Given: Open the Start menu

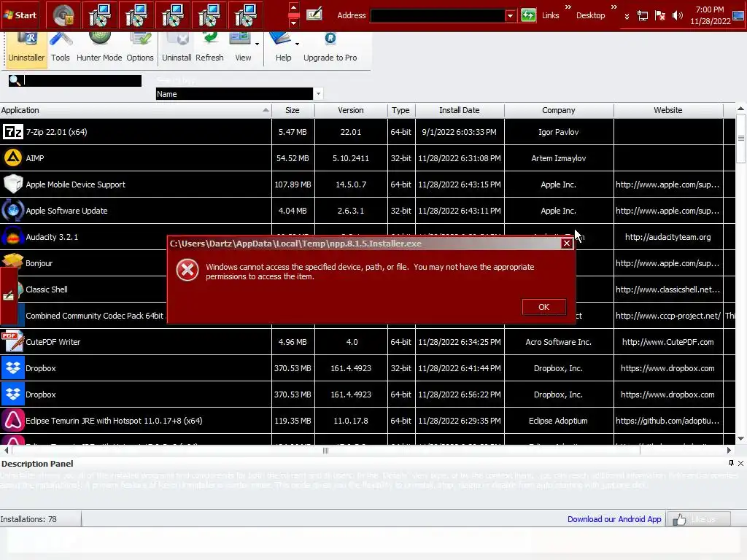Looking at the screenshot, I should [x=20, y=15].
